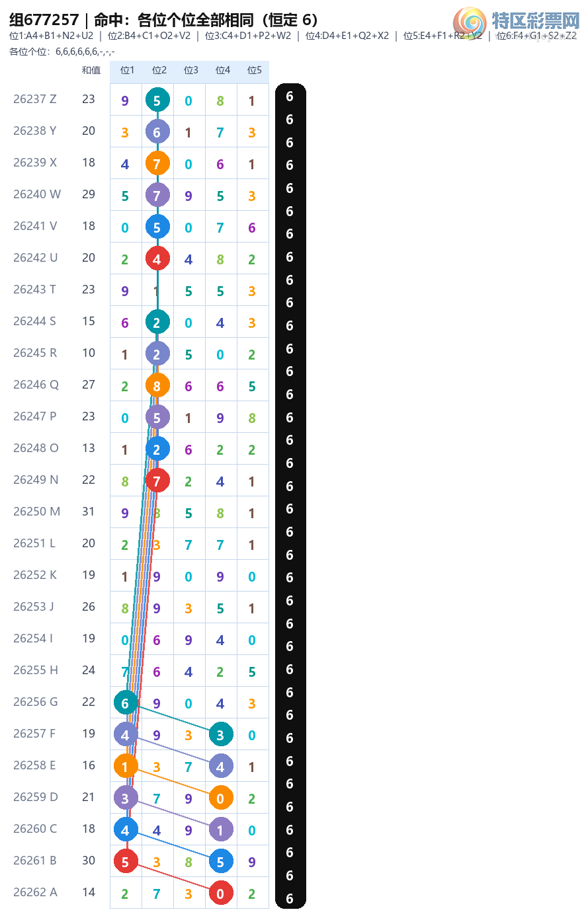Click red circle 4 in row 26242 U
This screenshot has width=586, height=924.
coord(157,258)
